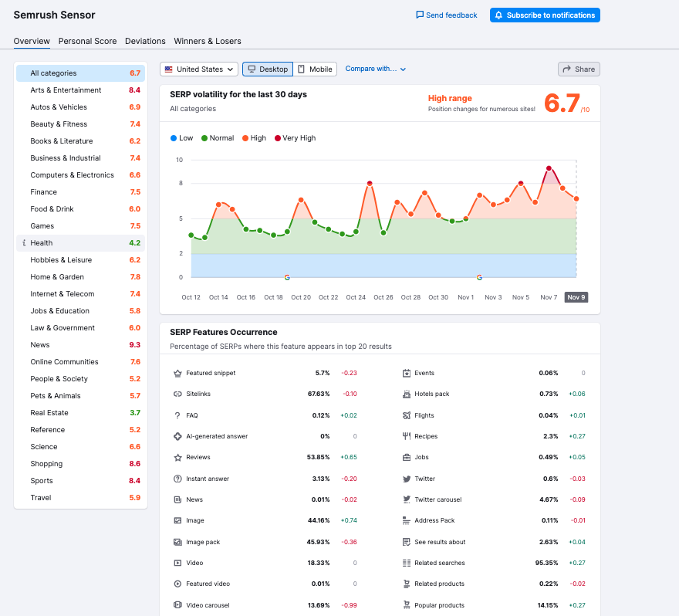Expand the Compare with dropdown

coord(376,69)
